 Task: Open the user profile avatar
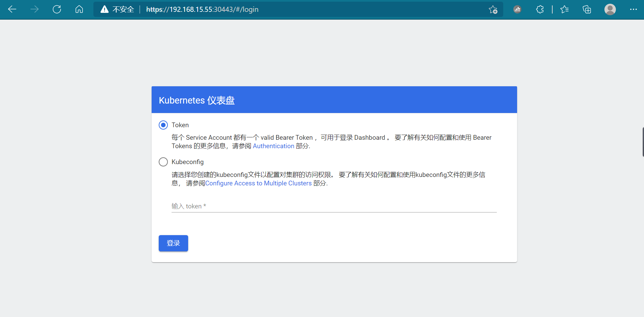(610, 9)
